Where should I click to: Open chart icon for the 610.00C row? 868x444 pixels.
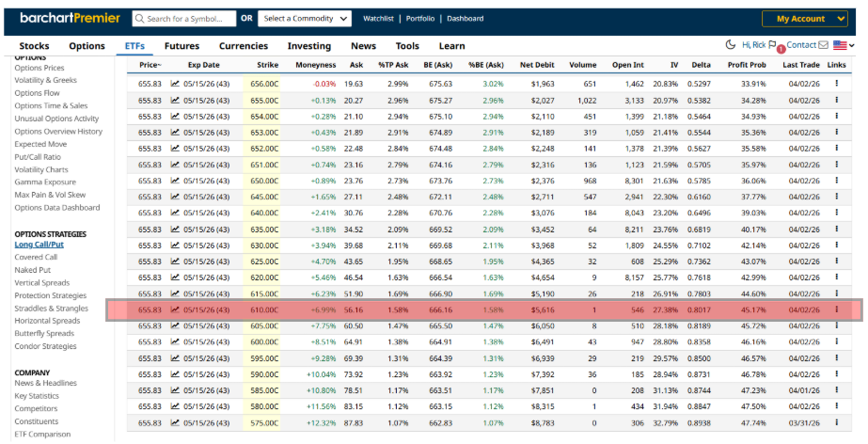[x=175, y=309]
